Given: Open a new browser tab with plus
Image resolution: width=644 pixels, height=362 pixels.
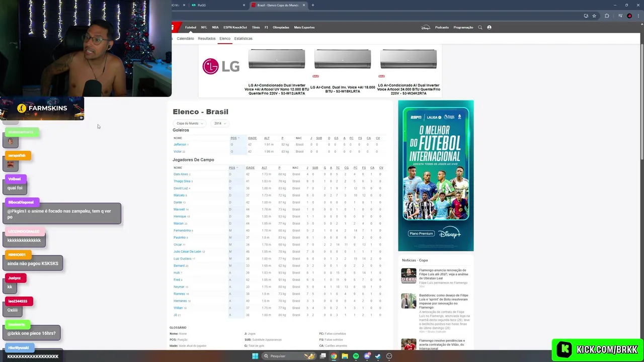Looking at the screenshot, I should 313,5.
